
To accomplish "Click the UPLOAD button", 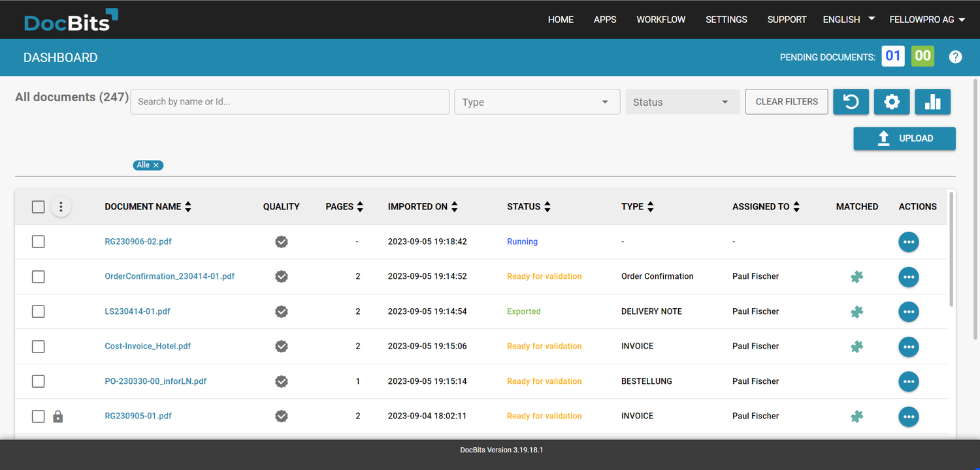I will 904,138.
